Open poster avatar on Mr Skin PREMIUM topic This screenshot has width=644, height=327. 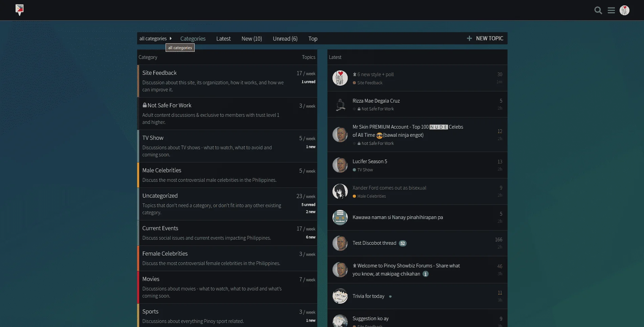[x=340, y=135]
